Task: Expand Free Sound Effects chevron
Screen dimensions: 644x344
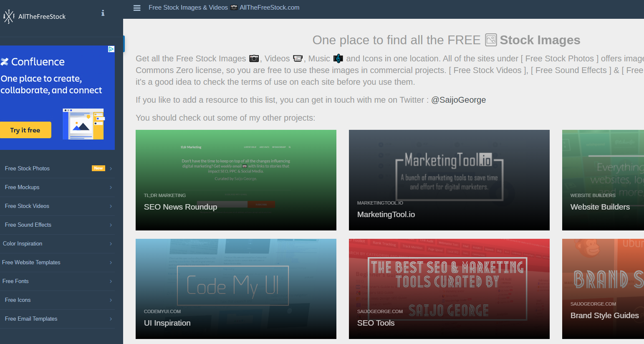Action: [x=111, y=225]
